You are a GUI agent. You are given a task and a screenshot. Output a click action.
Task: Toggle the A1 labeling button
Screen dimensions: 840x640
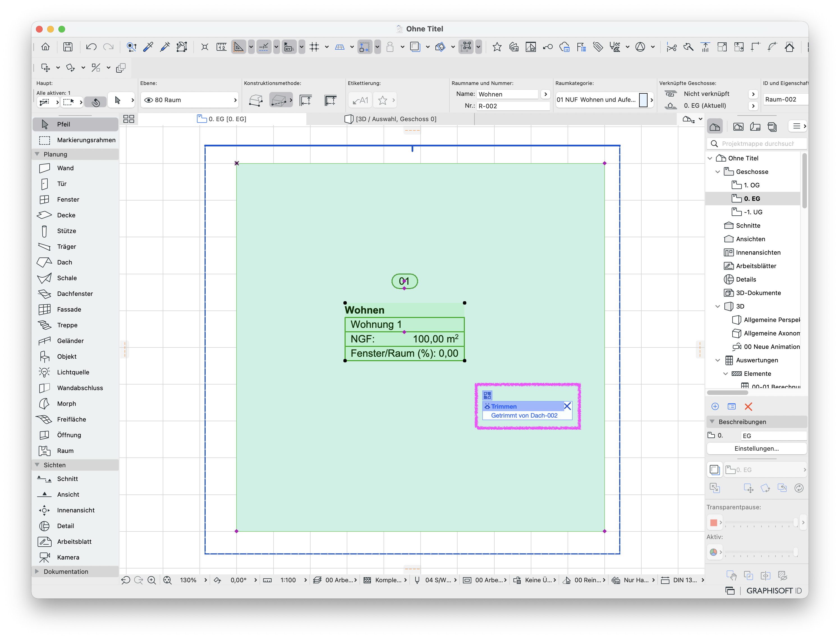[360, 100]
